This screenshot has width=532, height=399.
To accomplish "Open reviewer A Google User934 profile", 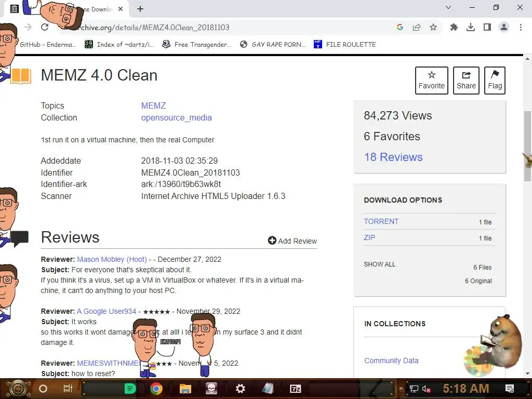I will point(107,311).
